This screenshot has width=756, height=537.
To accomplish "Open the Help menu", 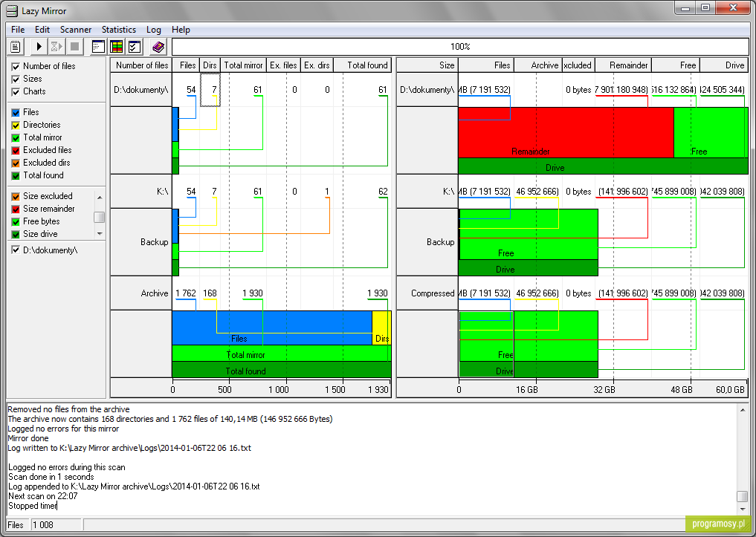I will (181, 30).
